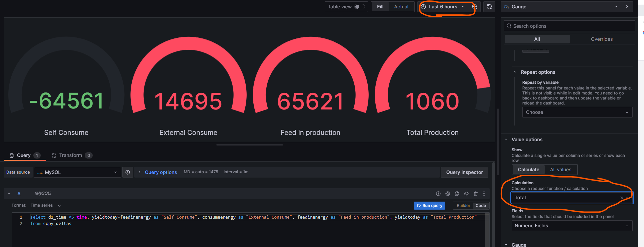Click the circle icon in query A's row

click(x=448, y=194)
